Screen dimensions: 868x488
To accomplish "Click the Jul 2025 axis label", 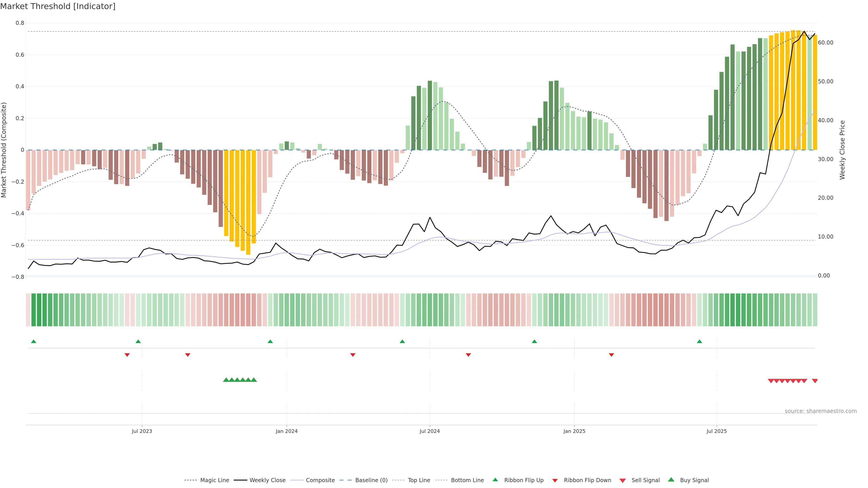I will pos(717,431).
